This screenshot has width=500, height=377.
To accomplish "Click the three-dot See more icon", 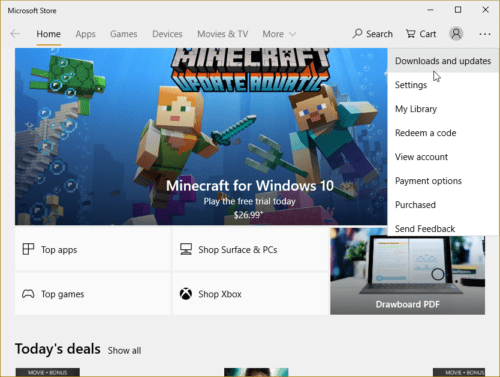I will click(x=485, y=34).
